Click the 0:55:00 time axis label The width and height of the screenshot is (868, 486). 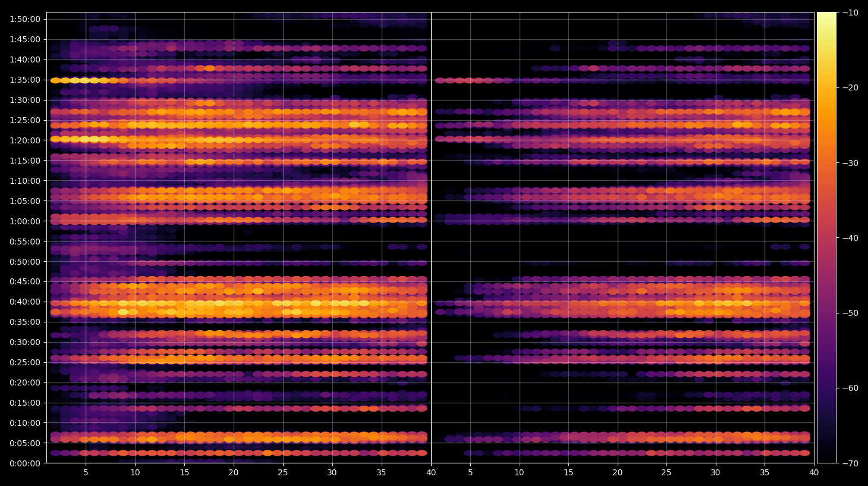[25, 242]
